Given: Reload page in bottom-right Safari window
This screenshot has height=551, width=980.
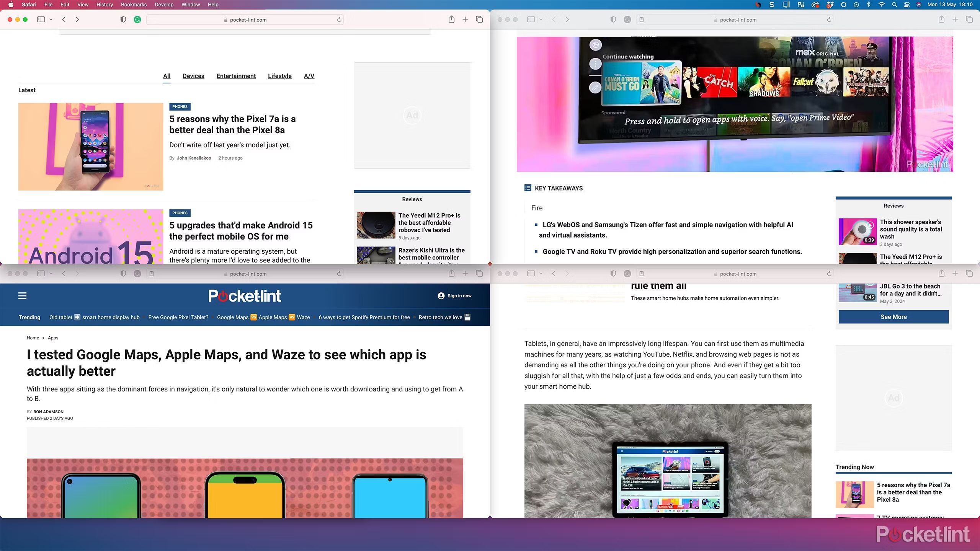Looking at the screenshot, I should click(829, 274).
